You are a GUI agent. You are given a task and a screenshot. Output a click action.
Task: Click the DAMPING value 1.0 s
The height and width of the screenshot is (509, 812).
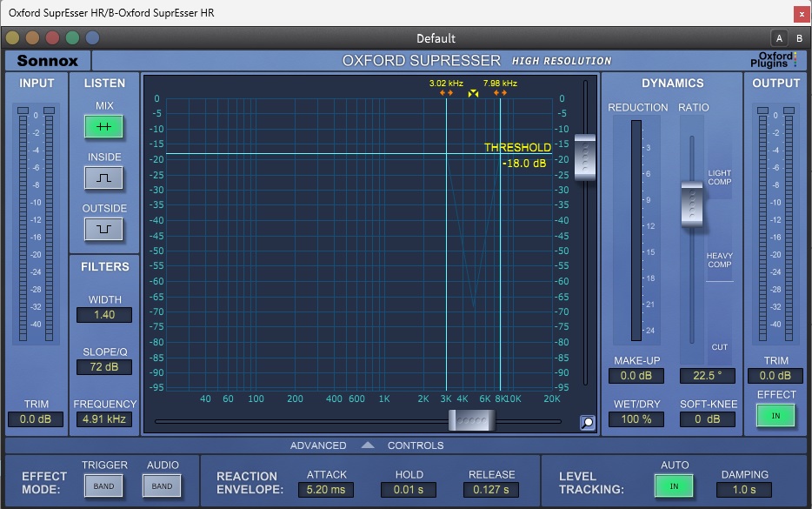[744, 490]
